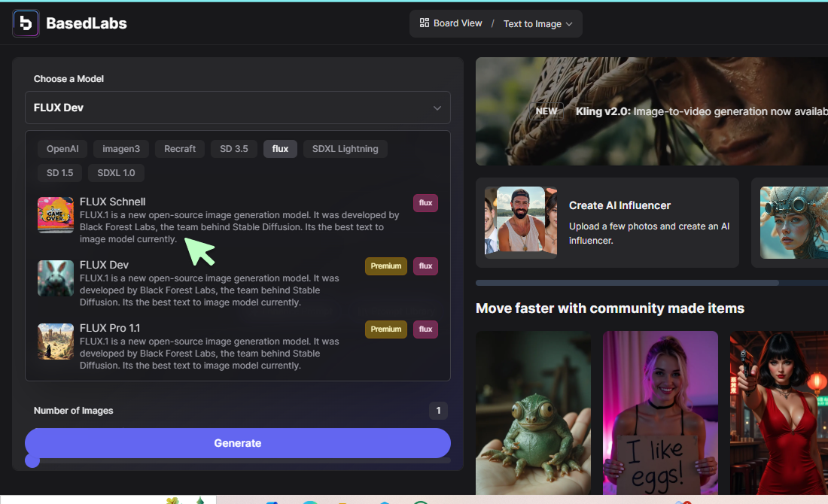Select the SD 3.5 model filter
Viewport: 828px width, 504px height.
point(234,149)
